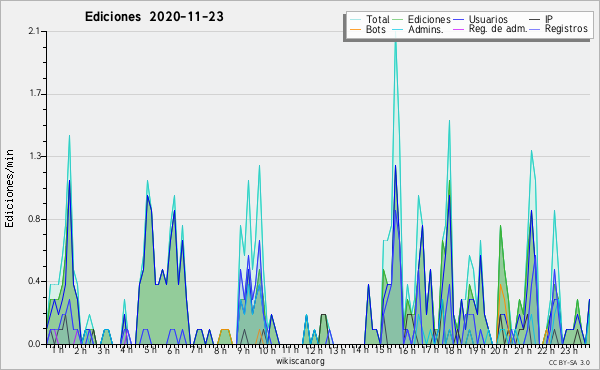
Task: Click the y-axis value 0.4
Action: (34, 281)
